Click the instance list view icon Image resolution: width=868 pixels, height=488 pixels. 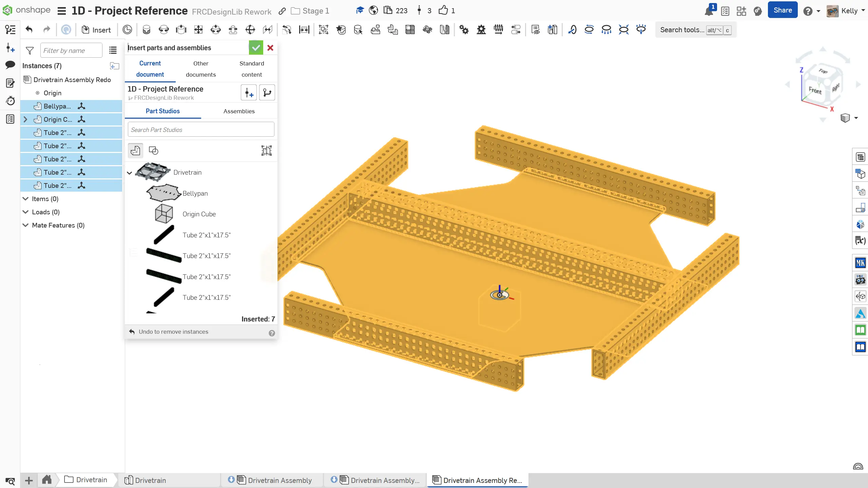[x=113, y=51]
